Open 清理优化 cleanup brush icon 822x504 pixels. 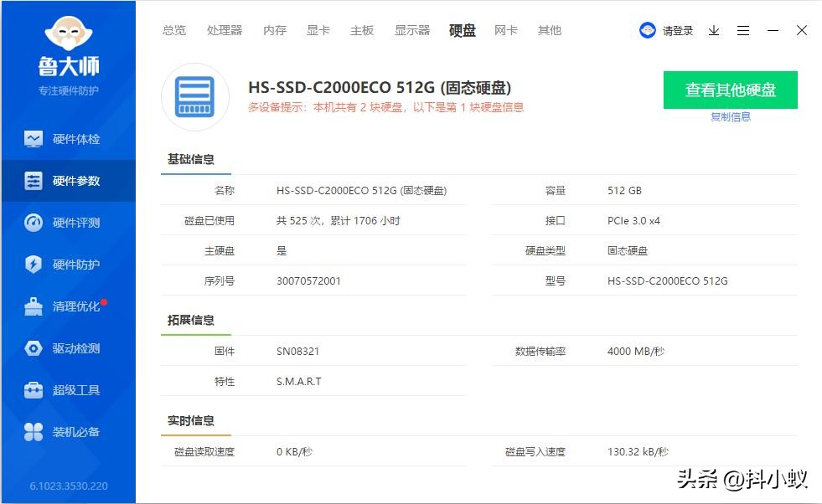[34, 306]
